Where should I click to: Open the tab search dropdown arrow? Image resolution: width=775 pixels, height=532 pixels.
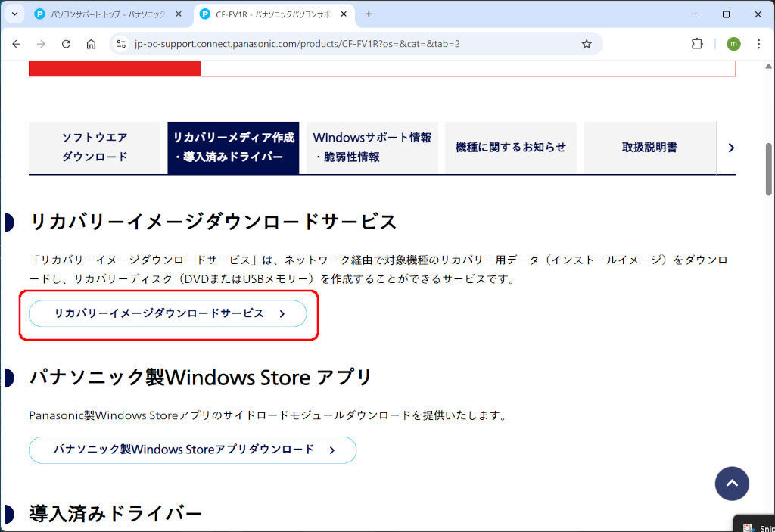click(x=15, y=14)
